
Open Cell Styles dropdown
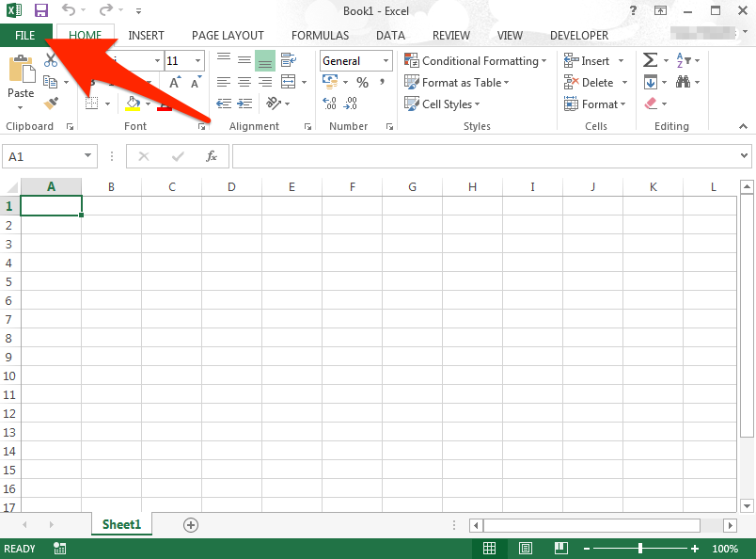442,104
